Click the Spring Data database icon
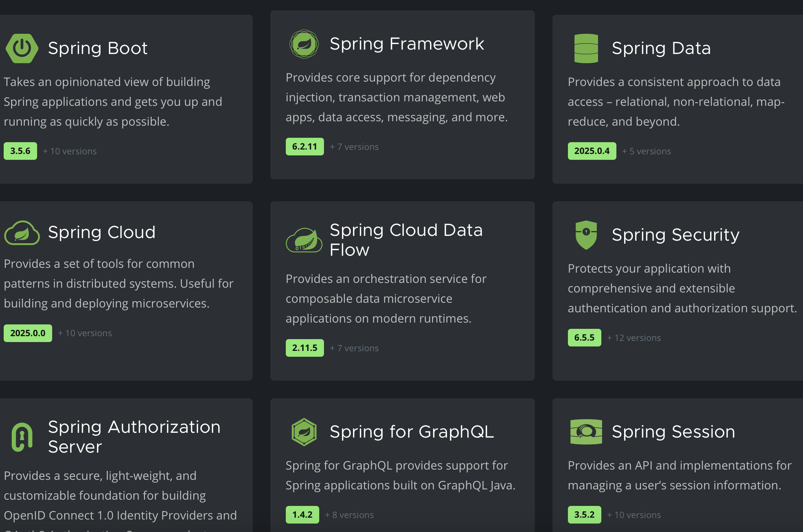803x532 pixels. tap(586, 48)
